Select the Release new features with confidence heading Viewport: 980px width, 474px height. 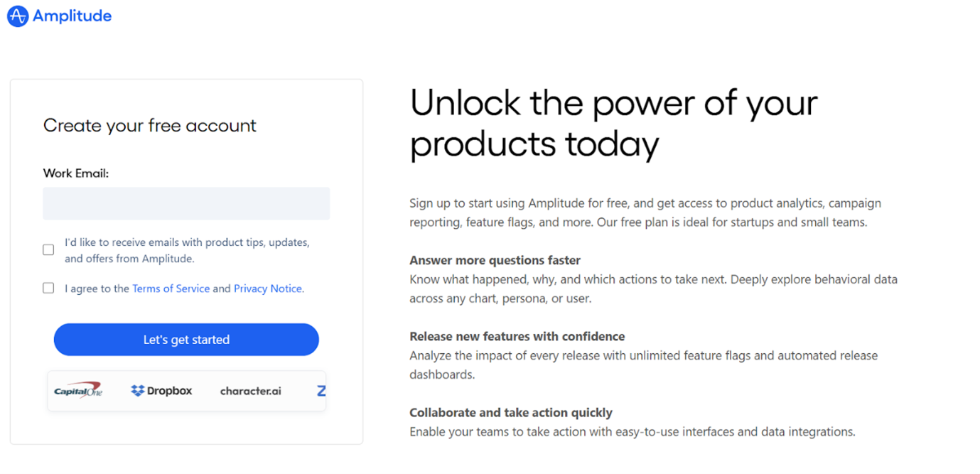517,336
